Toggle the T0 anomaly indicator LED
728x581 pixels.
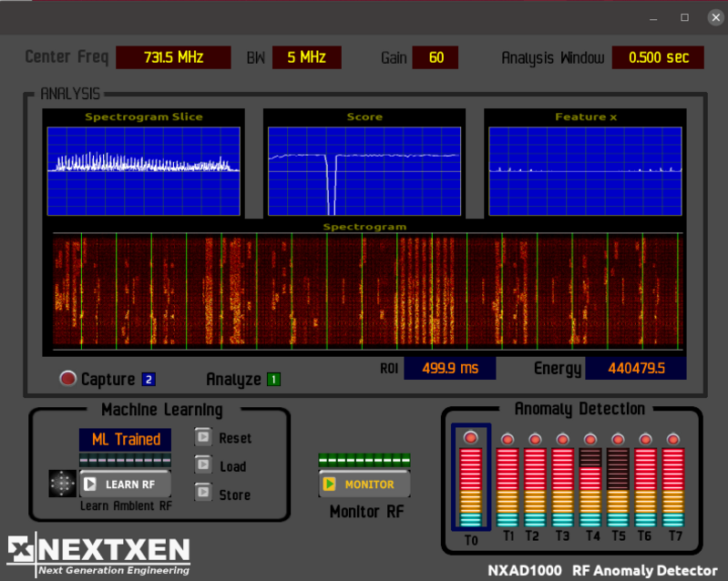tap(471, 438)
